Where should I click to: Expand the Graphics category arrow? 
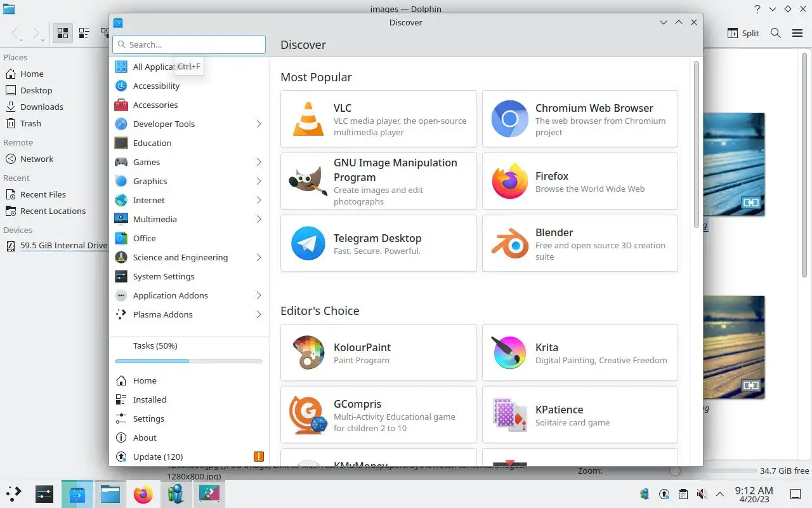[259, 181]
